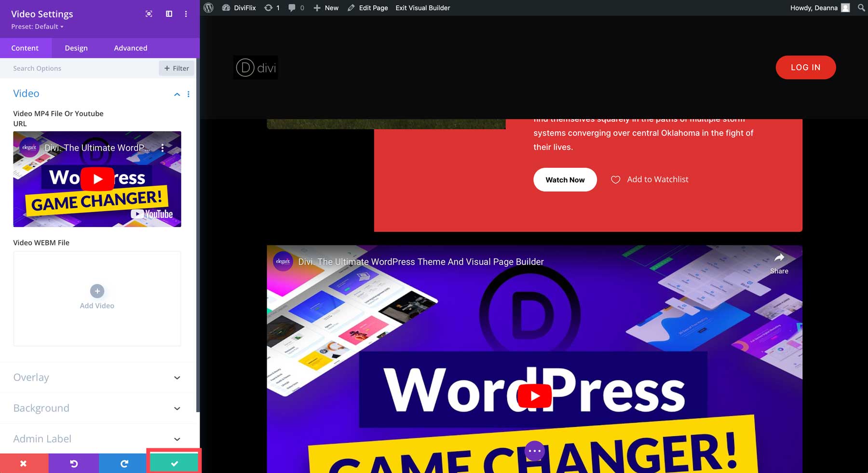The width and height of the screenshot is (868, 473).
Task: Open Video Settings more options menu
Action: coord(186,14)
